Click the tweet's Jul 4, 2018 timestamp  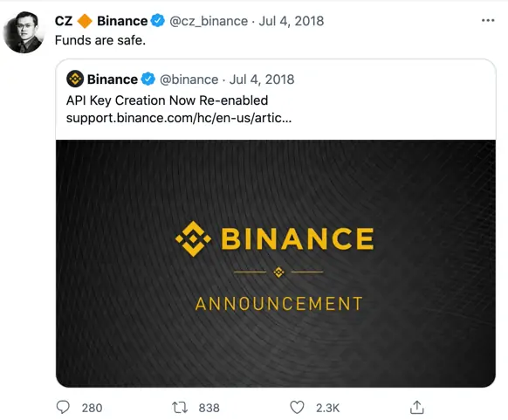pos(292,21)
